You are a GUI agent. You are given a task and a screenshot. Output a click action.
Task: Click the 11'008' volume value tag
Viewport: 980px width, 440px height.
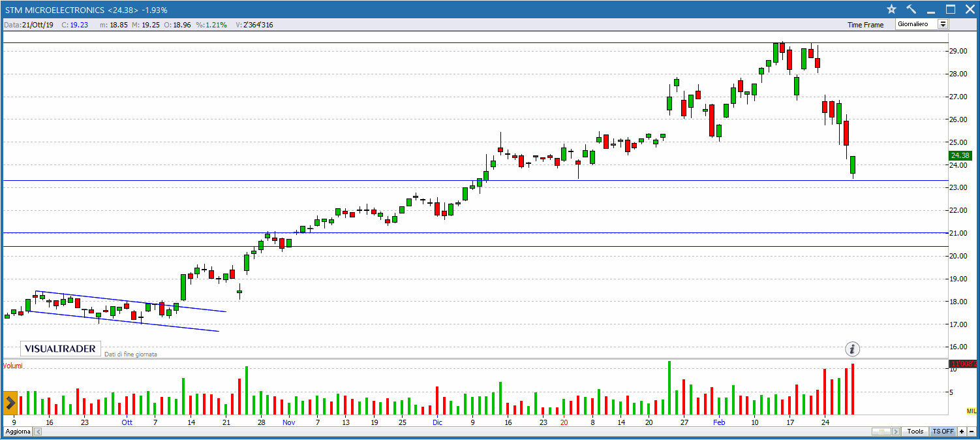pos(962,364)
